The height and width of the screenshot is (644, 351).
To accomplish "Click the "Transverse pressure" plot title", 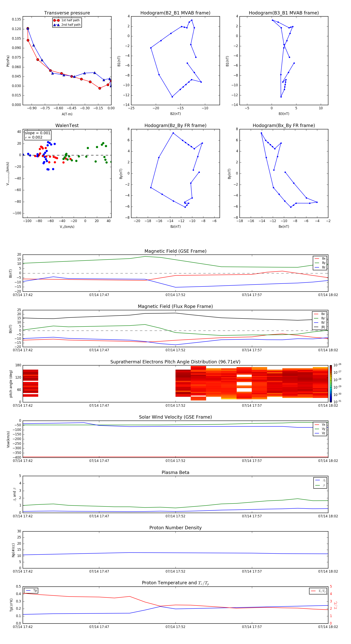I will click(67, 13).
